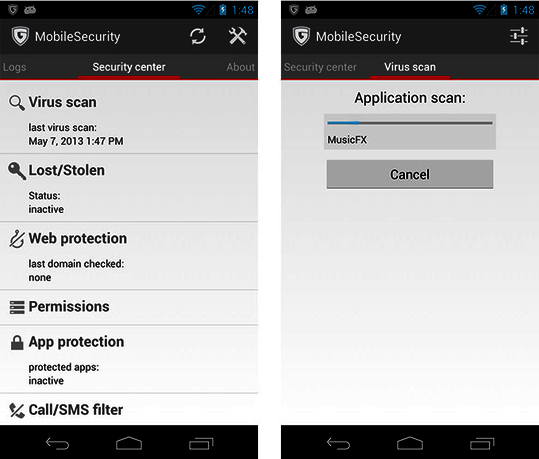Tap the list icon beside Permissions

click(x=17, y=307)
